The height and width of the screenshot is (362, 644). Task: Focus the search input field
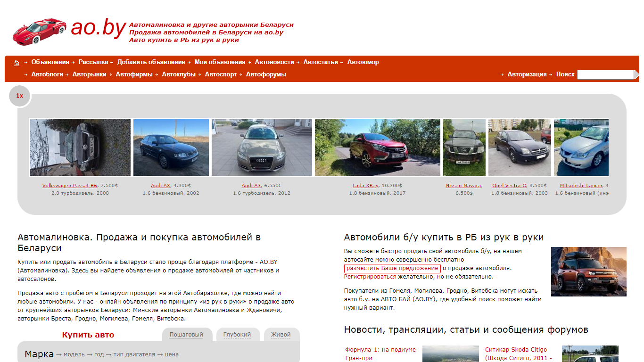[605, 74]
